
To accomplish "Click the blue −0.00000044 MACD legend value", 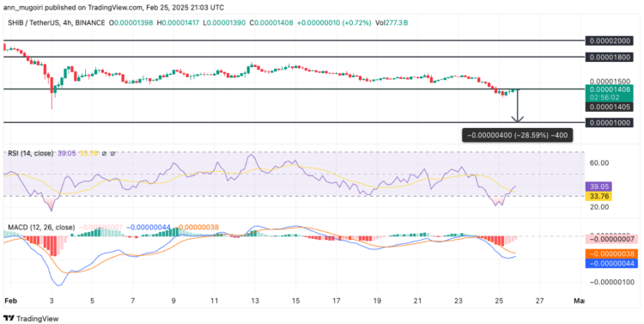I will click(x=149, y=227).
